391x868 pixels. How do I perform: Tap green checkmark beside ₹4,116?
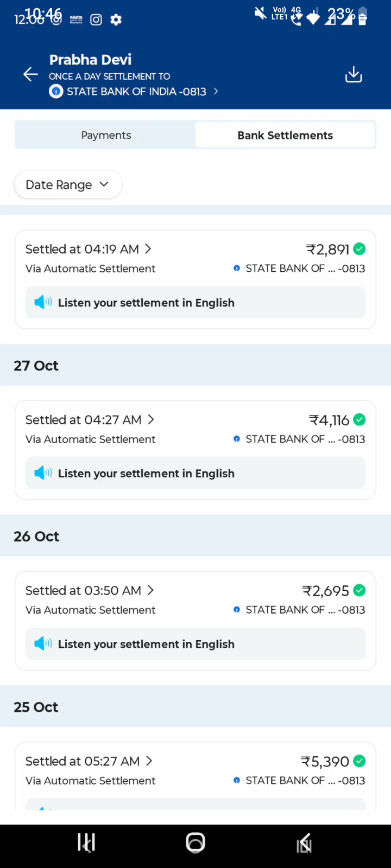[360, 420]
